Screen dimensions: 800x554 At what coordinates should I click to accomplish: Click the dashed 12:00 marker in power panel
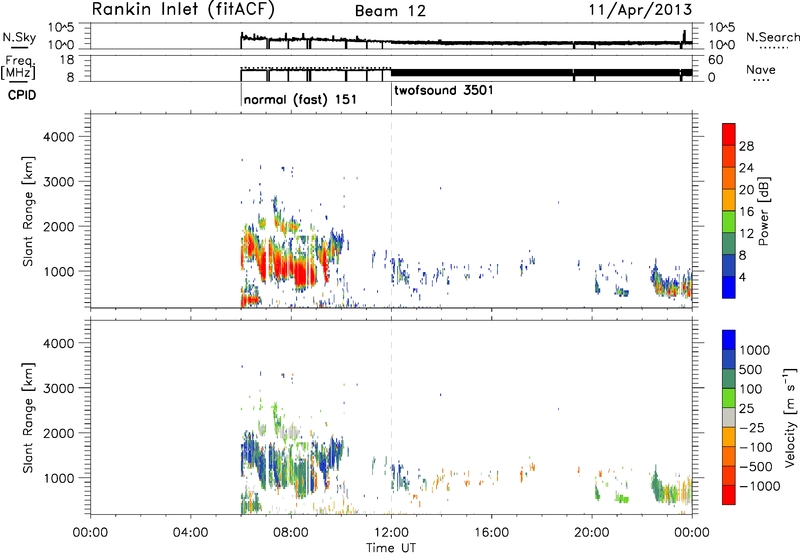[391, 211]
